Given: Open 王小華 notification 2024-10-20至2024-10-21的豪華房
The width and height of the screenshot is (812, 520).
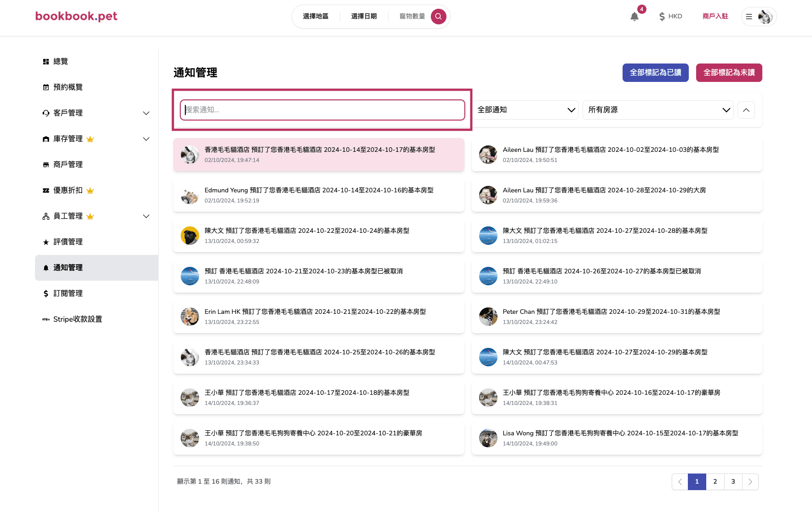Looking at the screenshot, I should (319, 438).
